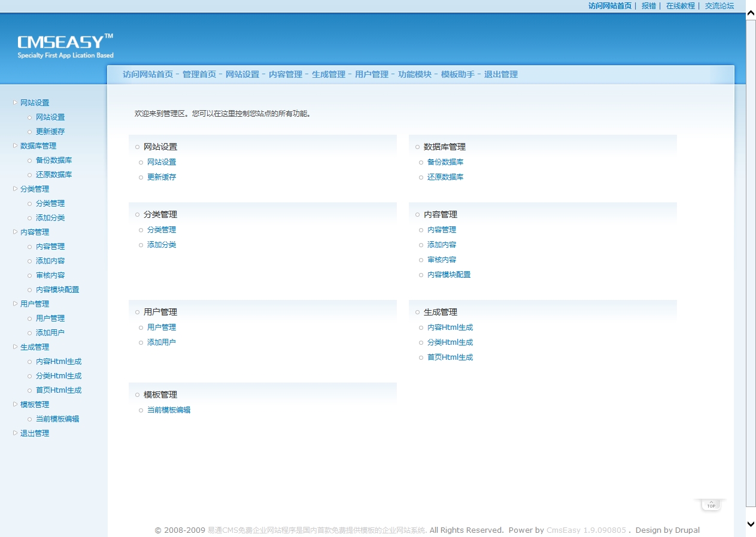
Task: Open 内容模块配置 link in main panel
Action: click(449, 274)
